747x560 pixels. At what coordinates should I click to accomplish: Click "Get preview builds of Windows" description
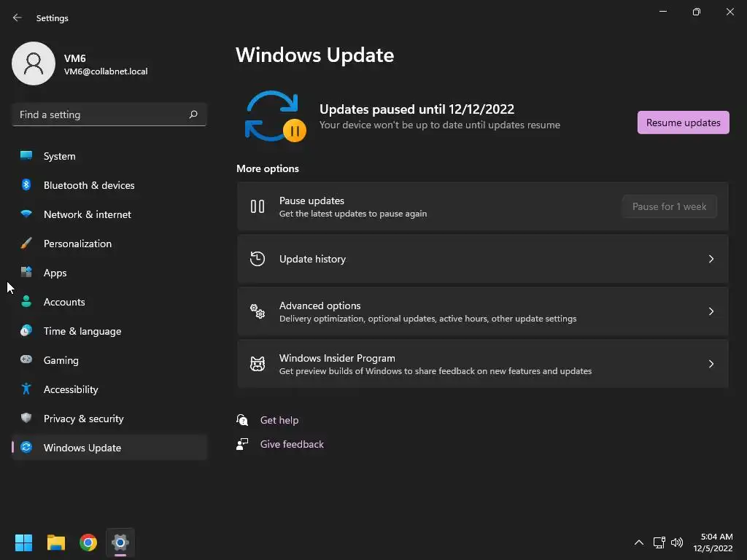[435, 371]
